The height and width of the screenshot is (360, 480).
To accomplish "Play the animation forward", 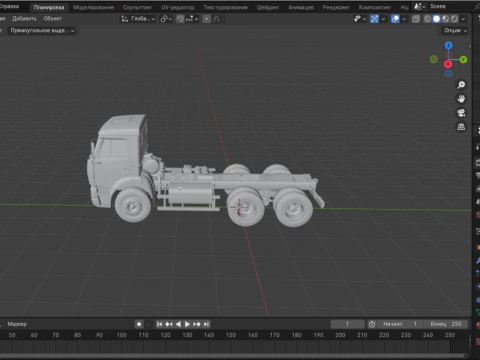I will pos(187,324).
